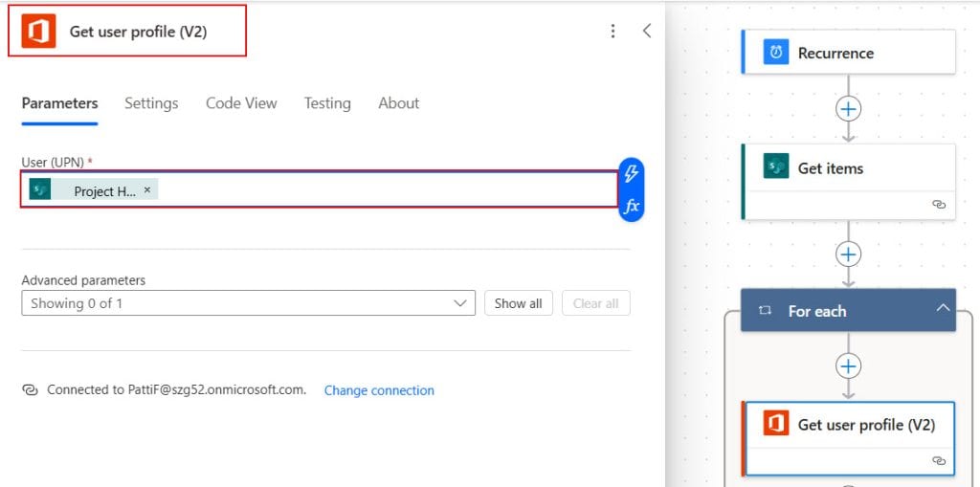The height and width of the screenshot is (487, 980).
Task: Click the Show all button
Action: coord(518,303)
